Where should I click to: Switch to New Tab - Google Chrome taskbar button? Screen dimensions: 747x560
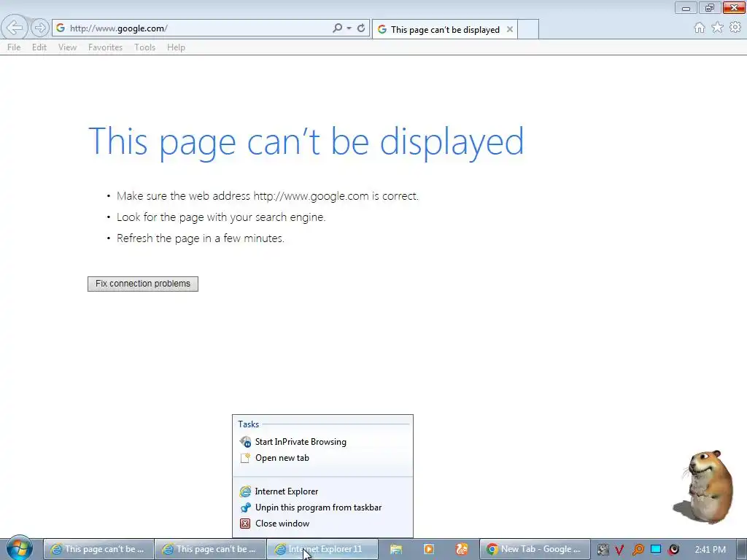[x=535, y=549]
